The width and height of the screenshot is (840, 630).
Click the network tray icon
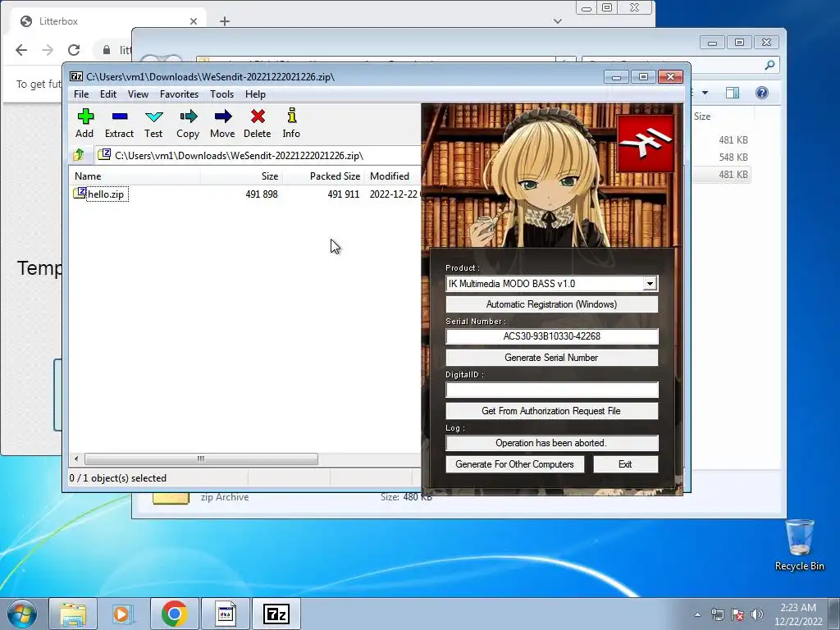[x=717, y=614]
